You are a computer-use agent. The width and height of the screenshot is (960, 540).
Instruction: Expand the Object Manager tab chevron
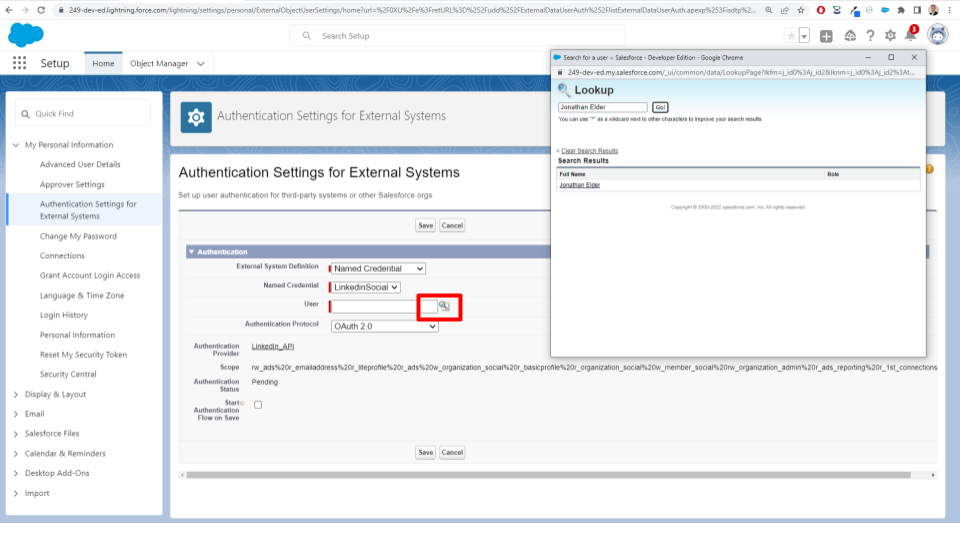(200, 64)
